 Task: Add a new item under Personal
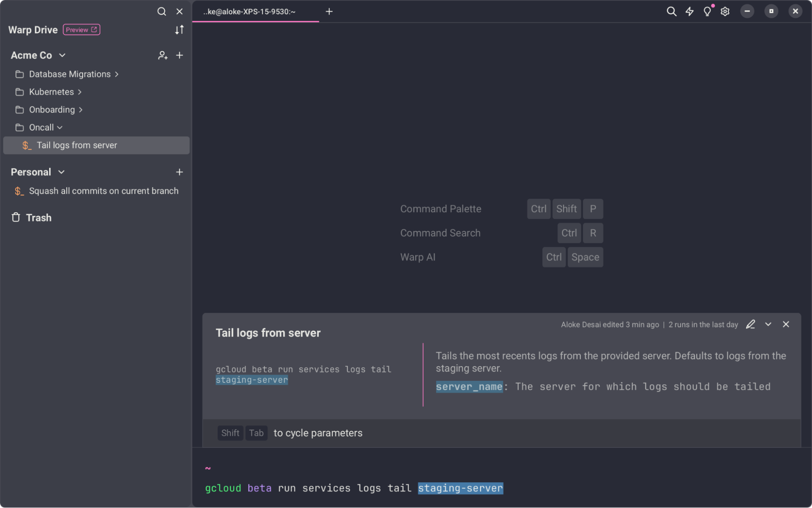coord(179,172)
